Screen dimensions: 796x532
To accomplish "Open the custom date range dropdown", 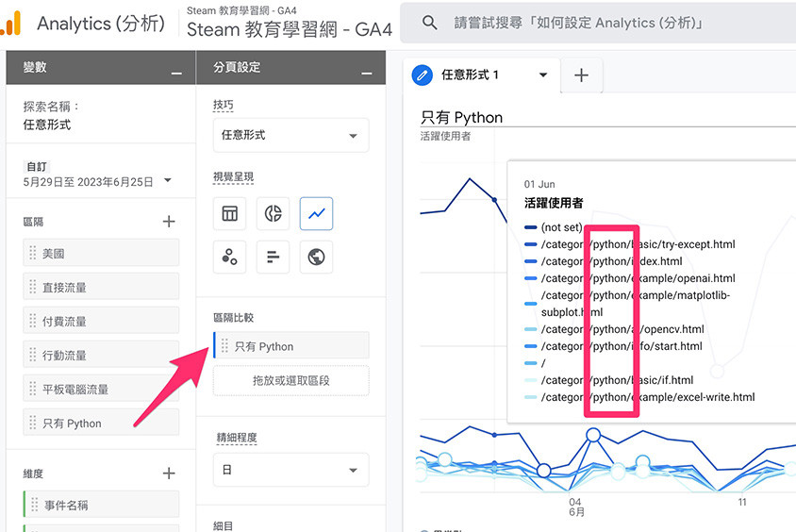I will pos(168,180).
